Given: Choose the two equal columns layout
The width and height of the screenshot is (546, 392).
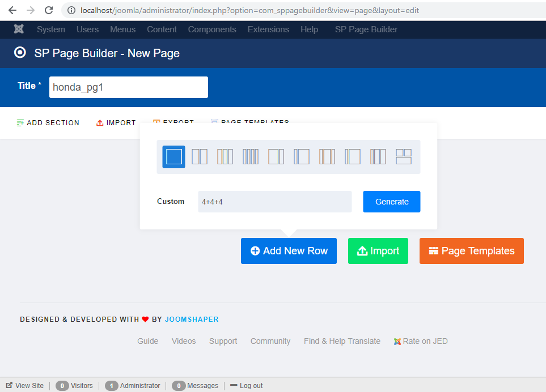Looking at the screenshot, I should (200, 157).
